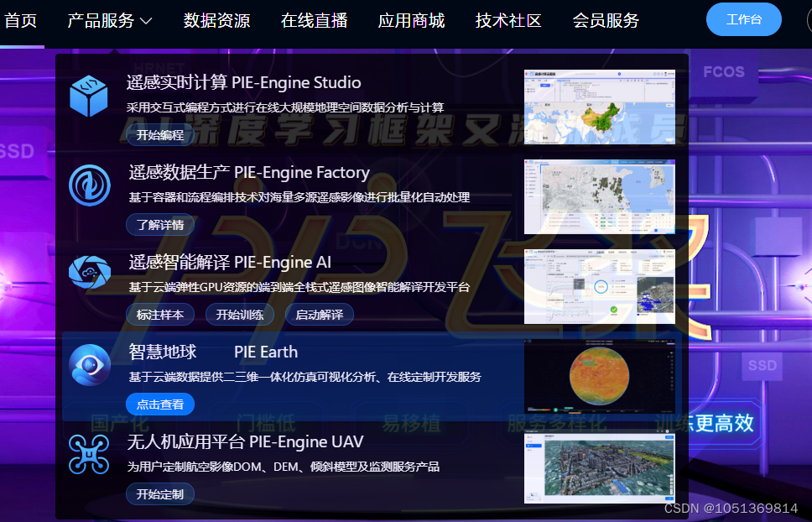Open the 数据资源 menu item
Viewport: 812px width, 522px height.
[216, 21]
